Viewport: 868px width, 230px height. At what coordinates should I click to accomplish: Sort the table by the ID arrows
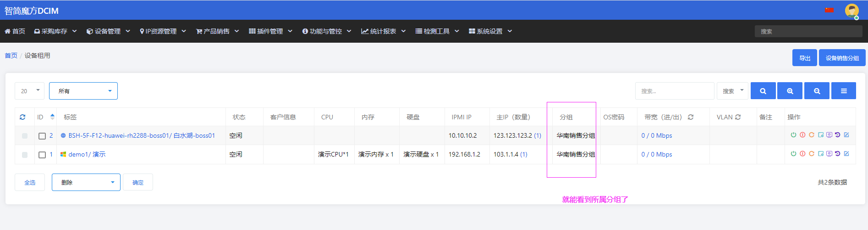coord(52,117)
